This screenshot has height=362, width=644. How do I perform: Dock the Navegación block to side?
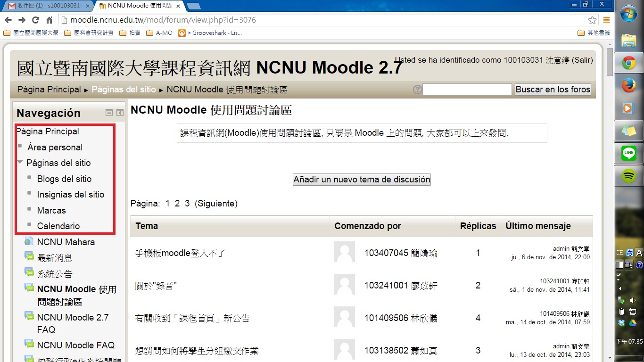pos(120,113)
